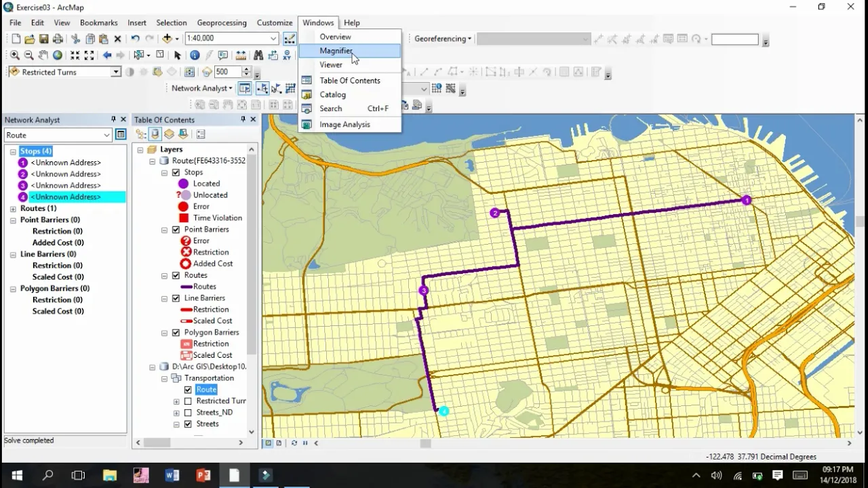The height and width of the screenshot is (488, 868).
Task: Click the Routes purple line symbol
Action: click(x=186, y=287)
